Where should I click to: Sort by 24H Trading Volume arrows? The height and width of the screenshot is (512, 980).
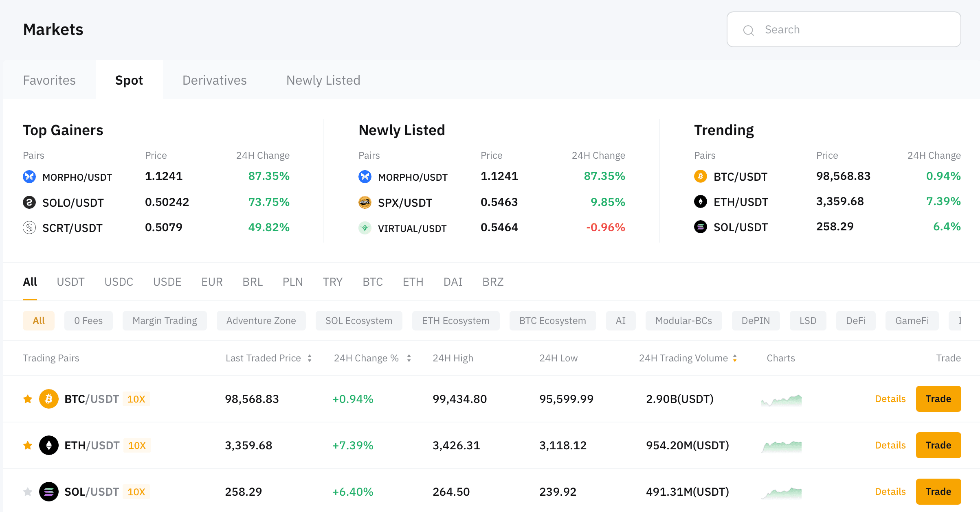(x=734, y=358)
